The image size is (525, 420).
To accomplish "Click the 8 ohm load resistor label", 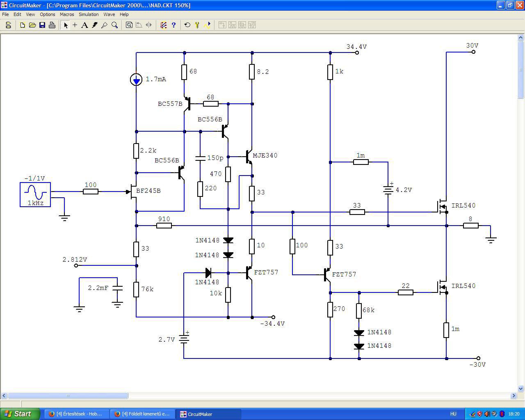I will [x=470, y=219].
